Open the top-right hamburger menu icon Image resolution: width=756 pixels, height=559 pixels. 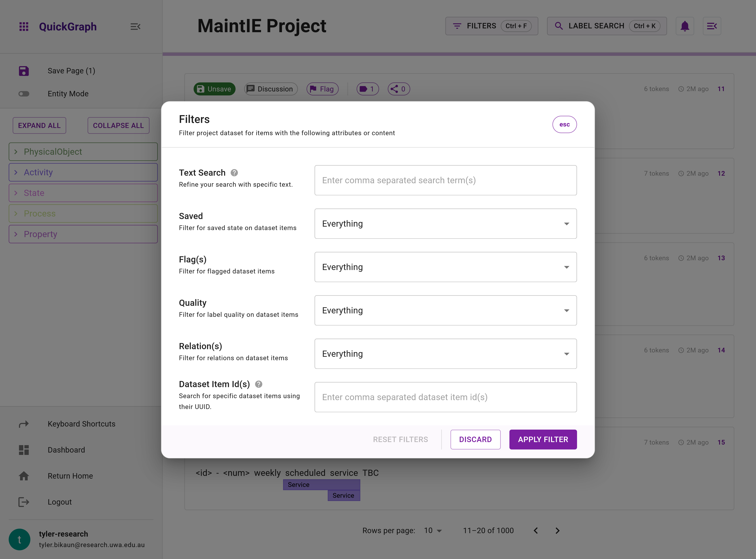(x=712, y=26)
